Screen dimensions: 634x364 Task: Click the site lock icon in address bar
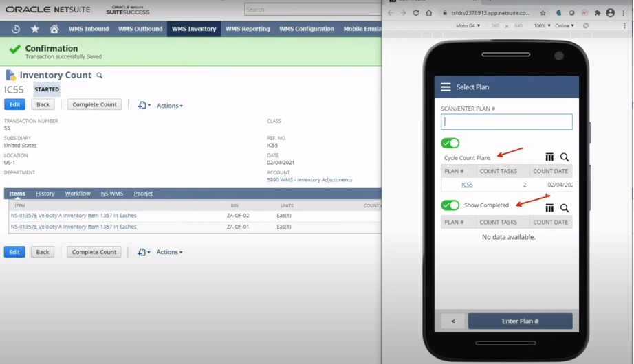coord(445,13)
